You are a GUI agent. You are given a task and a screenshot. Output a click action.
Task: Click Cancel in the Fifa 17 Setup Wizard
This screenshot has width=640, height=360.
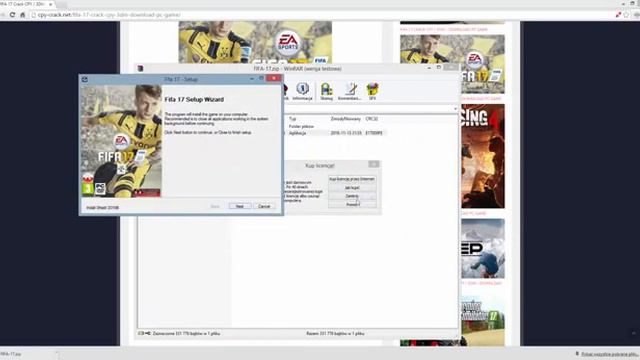point(264,206)
